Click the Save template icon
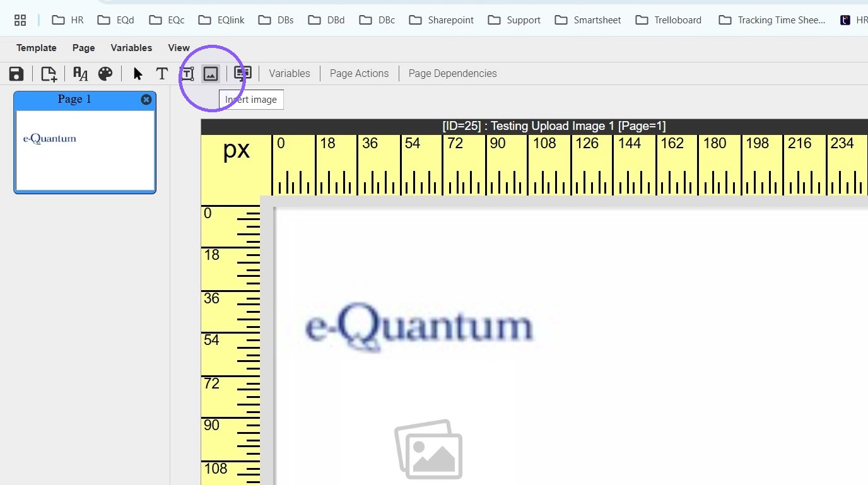This screenshot has width=868, height=485. click(16, 74)
